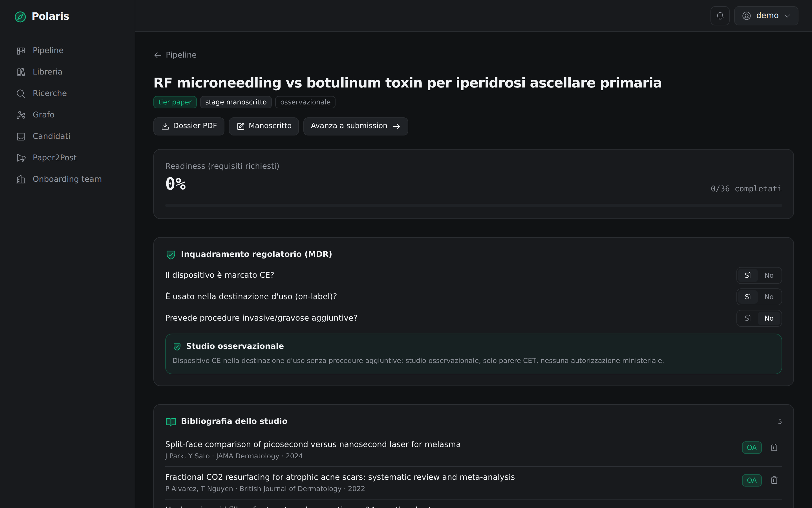This screenshot has width=812, height=508.
Task: Set No for procedure invasive aggiuntive
Action: pos(769,319)
